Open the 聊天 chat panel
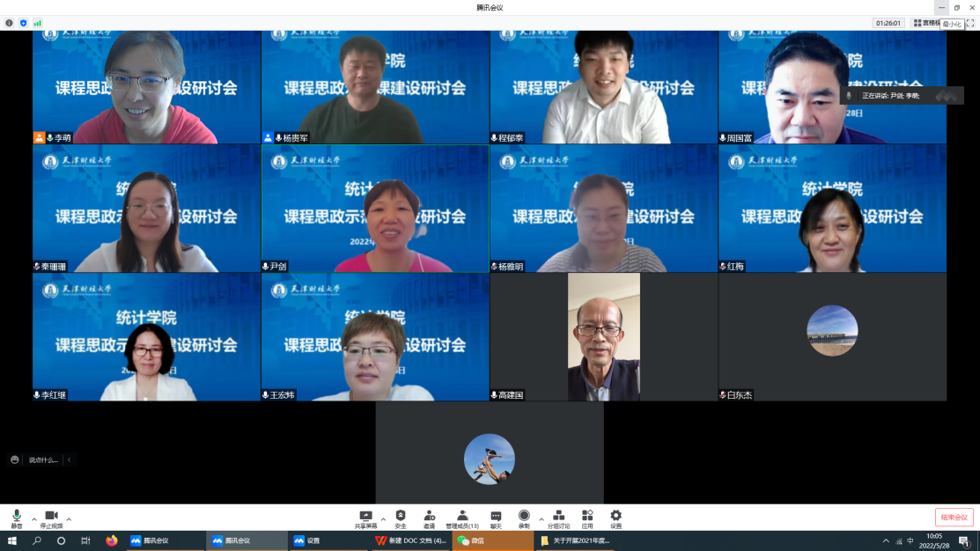Screen dimensions: 980x551 pyautogui.click(x=496, y=518)
